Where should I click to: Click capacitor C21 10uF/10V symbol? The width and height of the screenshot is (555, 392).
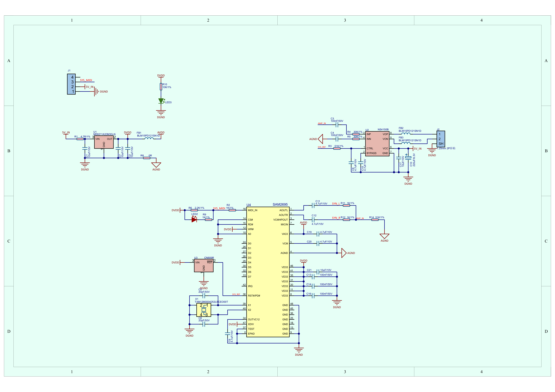[x=318, y=272]
